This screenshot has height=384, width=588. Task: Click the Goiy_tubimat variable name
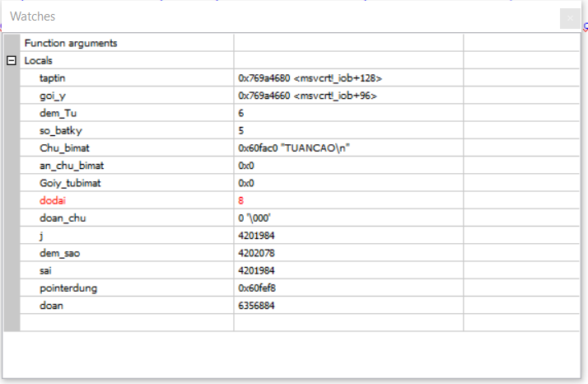point(70,183)
